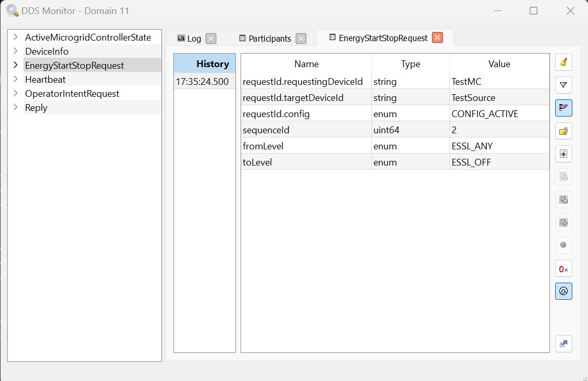The width and height of the screenshot is (588, 381).
Task: Select DeviceInfo in the topic tree
Action: click(47, 52)
